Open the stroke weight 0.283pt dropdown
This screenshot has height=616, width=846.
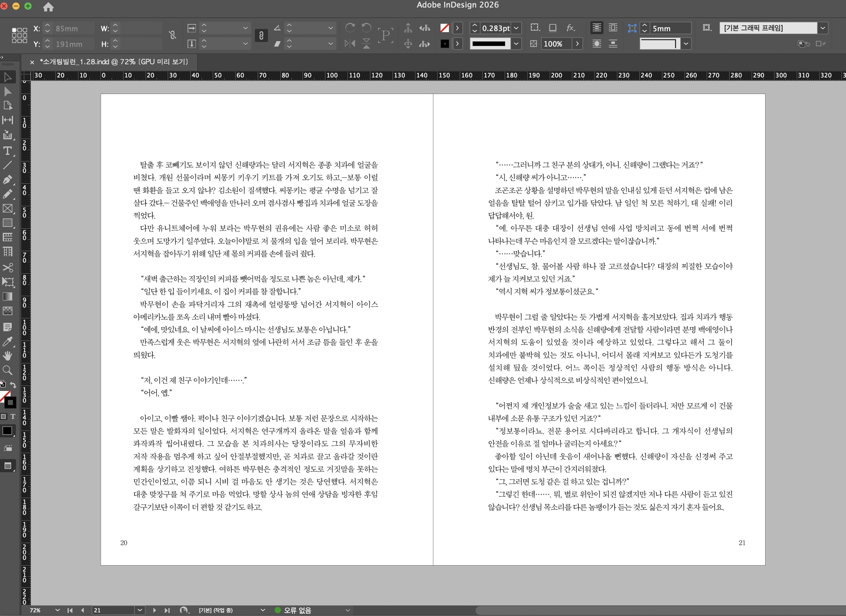(516, 28)
